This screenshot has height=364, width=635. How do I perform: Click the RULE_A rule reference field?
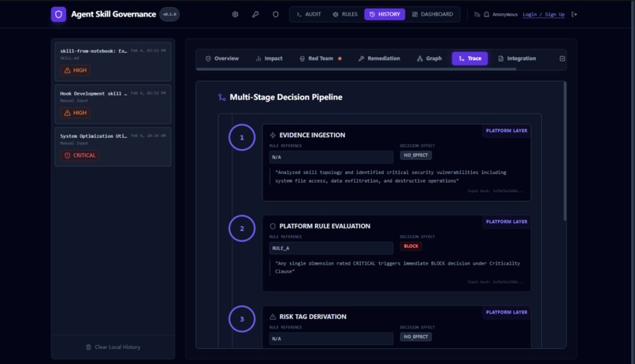click(x=331, y=248)
